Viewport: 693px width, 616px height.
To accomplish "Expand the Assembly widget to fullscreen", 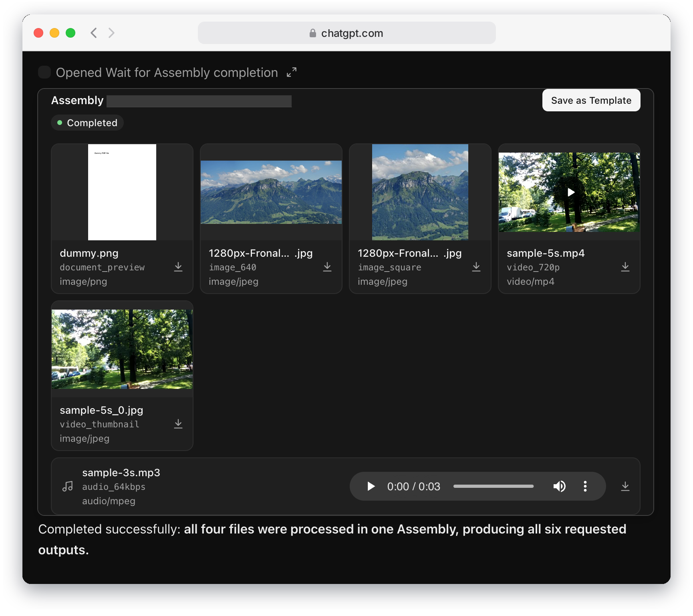I will click(292, 72).
